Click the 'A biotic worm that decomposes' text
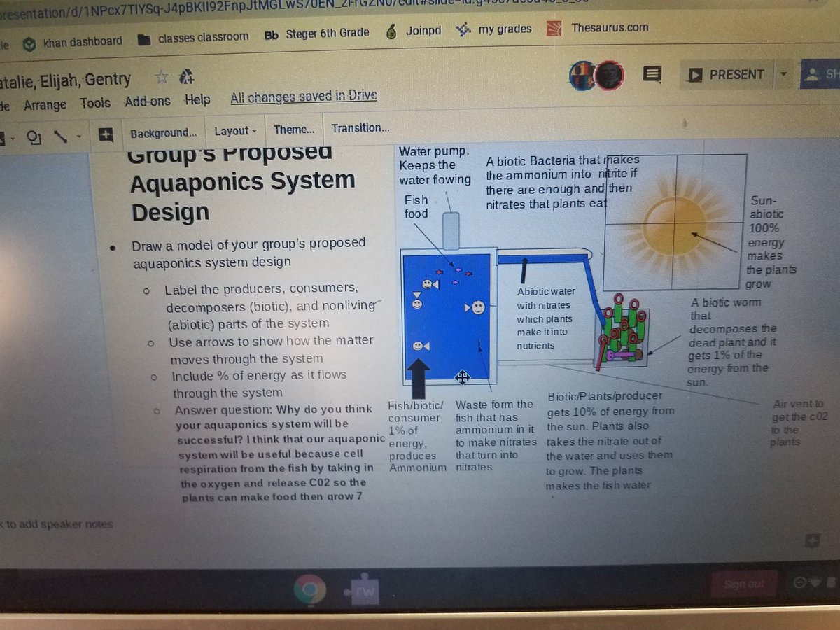Screen dimensions: 840x630 733,342
